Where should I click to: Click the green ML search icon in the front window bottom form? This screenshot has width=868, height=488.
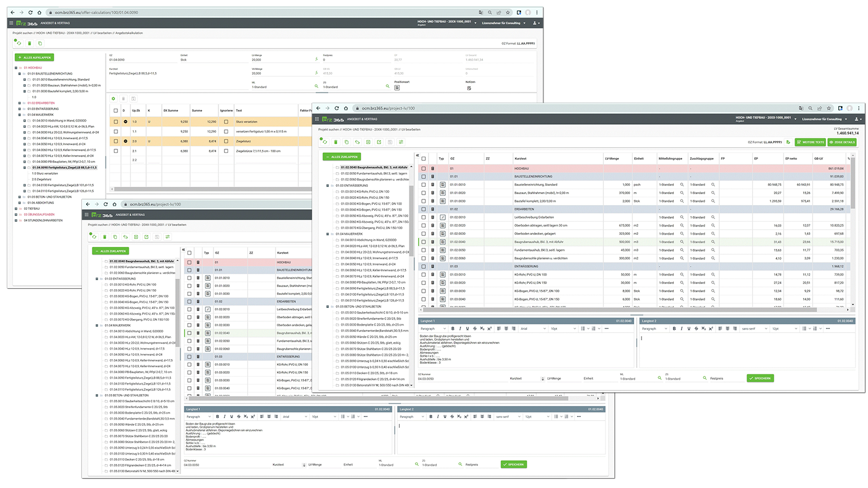click(659, 378)
